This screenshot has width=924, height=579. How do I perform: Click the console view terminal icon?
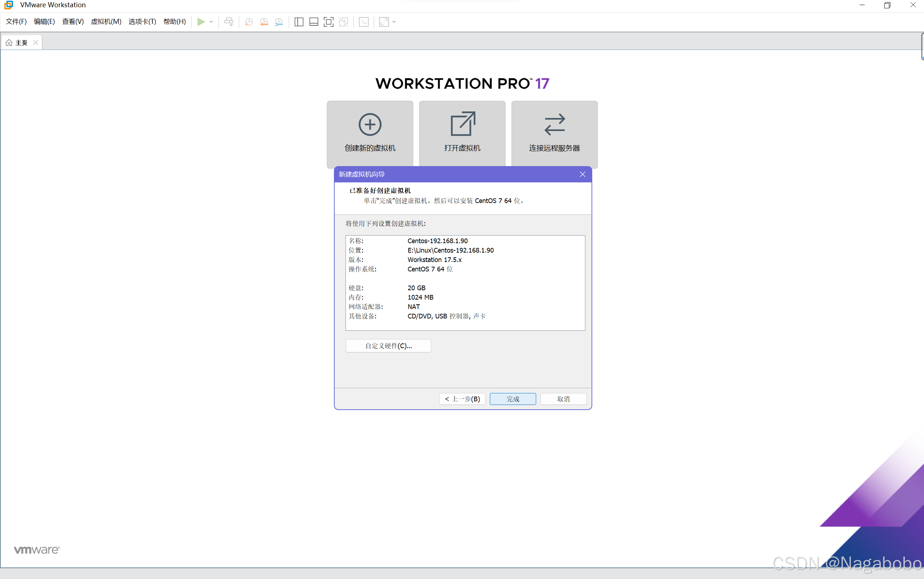pyautogui.click(x=364, y=22)
